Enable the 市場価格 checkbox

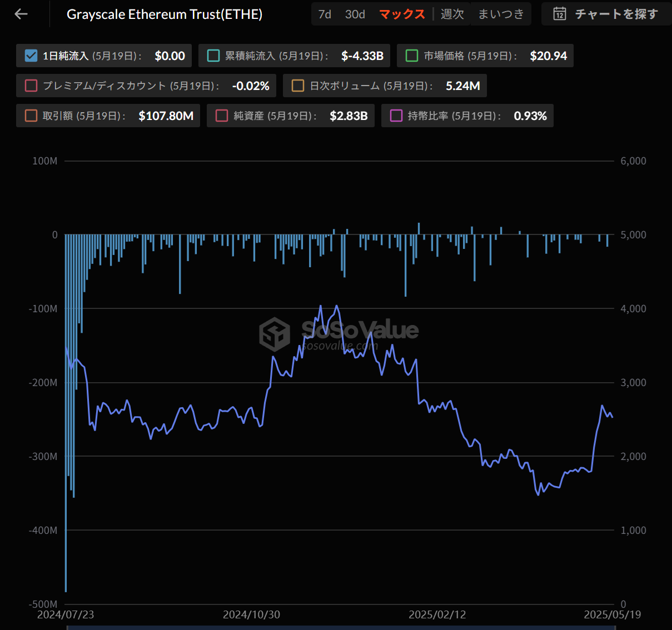coord(412,56)
